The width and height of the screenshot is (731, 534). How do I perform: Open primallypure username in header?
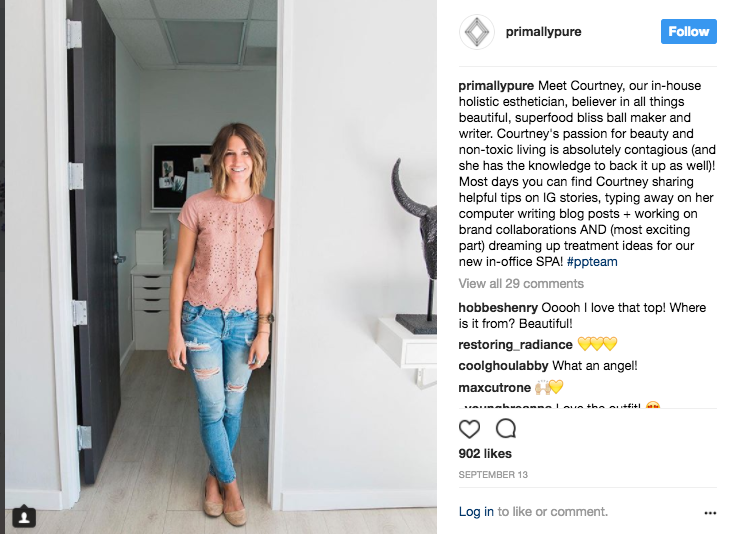click(543, 32)
